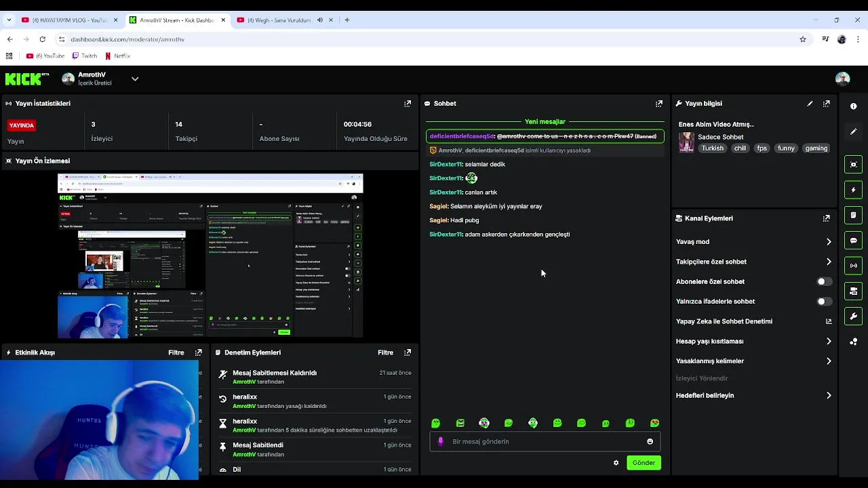Toggle the chat bubble sidebar icon

pos(853,241)
